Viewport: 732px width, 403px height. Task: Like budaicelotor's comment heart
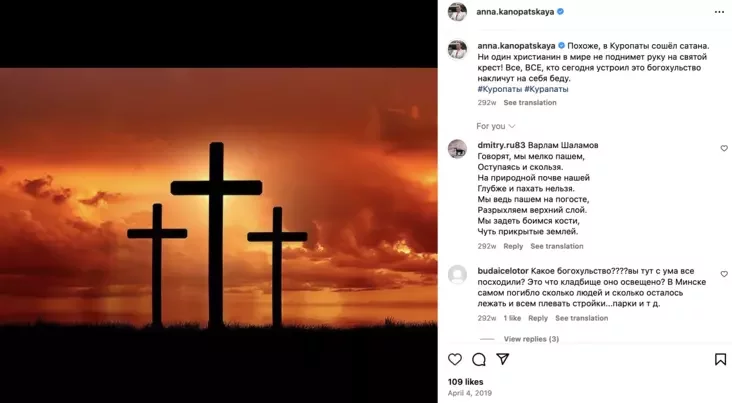[x=724, y=274]
